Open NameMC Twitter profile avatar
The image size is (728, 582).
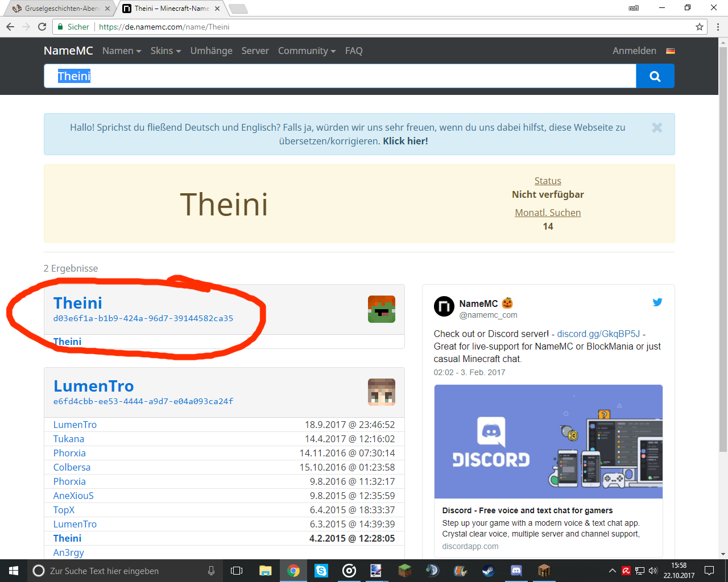pos(444,306)
